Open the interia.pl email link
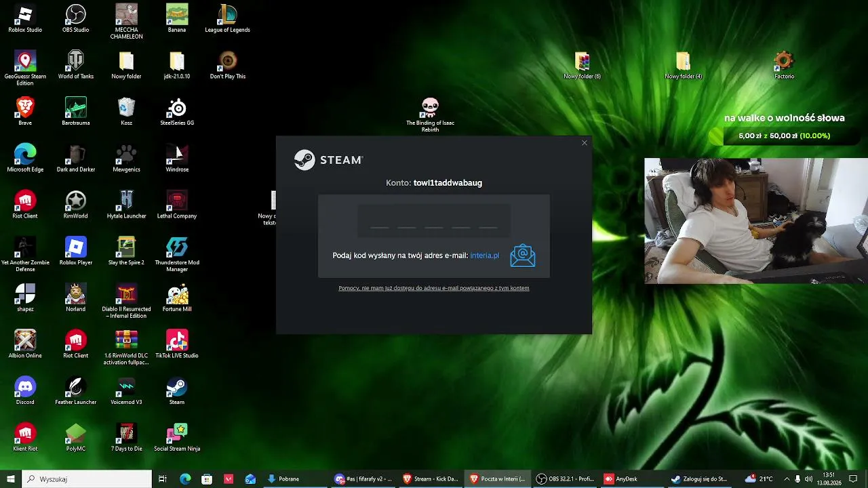The height and width of the screenshot is (488, 868). point(485,256)
